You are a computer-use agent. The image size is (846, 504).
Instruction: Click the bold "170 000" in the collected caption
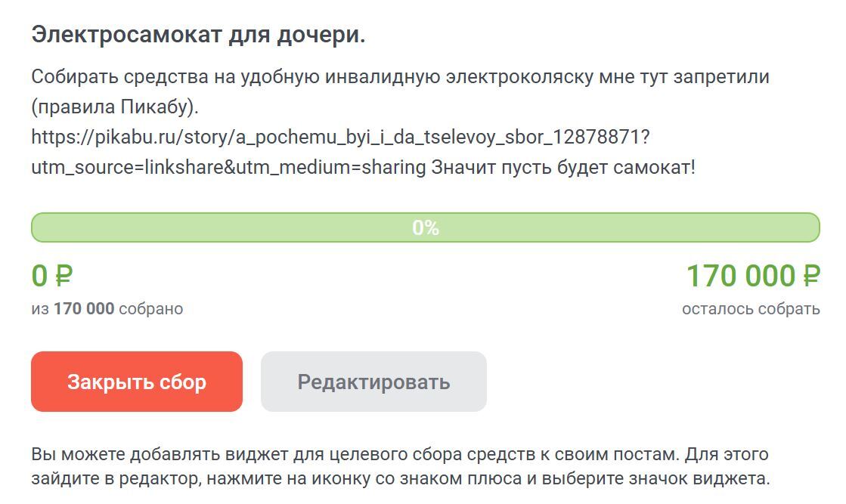coord(84,308)
